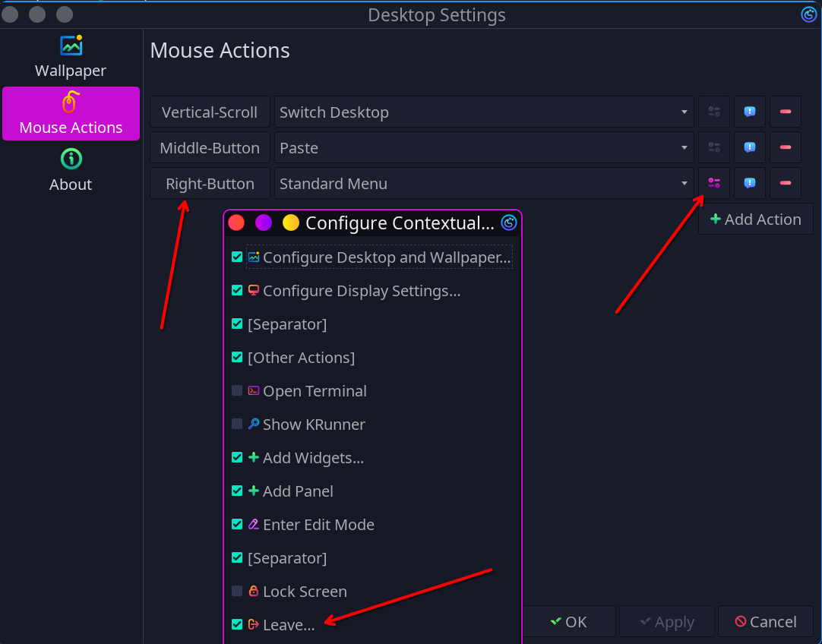822x644 pixels.
Task: Confirm changes with the OK button
Action: point(568,621)
